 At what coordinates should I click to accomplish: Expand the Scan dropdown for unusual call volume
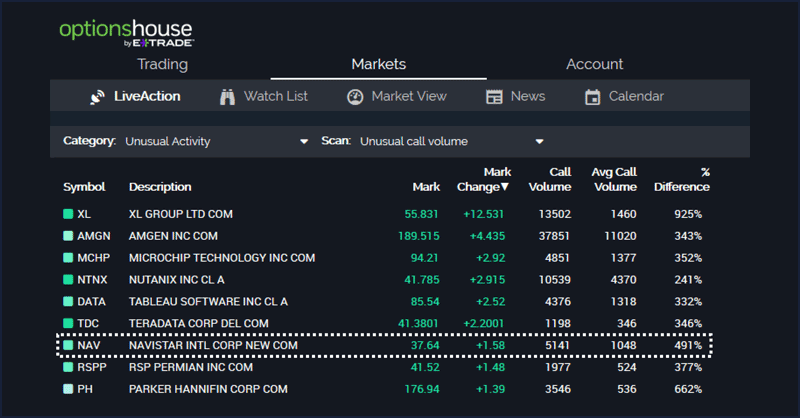[x=451, y=141]
